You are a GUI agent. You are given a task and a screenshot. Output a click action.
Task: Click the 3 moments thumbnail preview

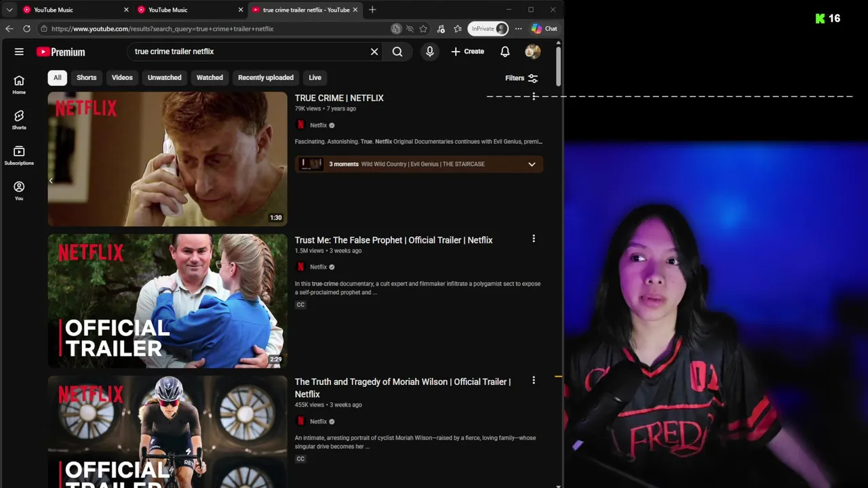311,164
